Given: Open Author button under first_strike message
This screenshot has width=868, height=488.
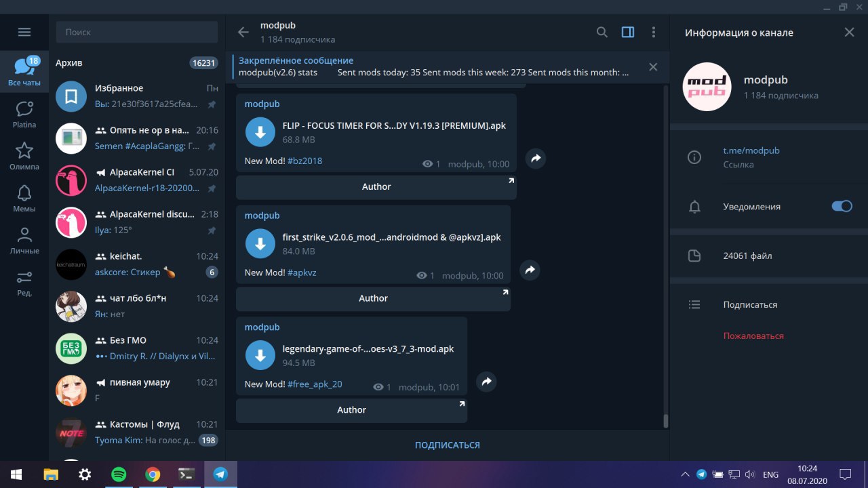Looking at the screenshot, I should [x=373, y=299].
